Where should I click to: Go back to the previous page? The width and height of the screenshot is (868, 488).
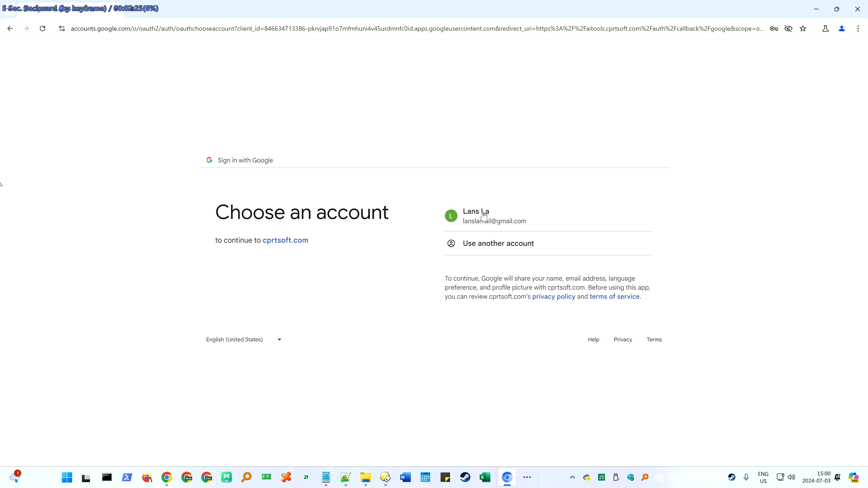10,29
